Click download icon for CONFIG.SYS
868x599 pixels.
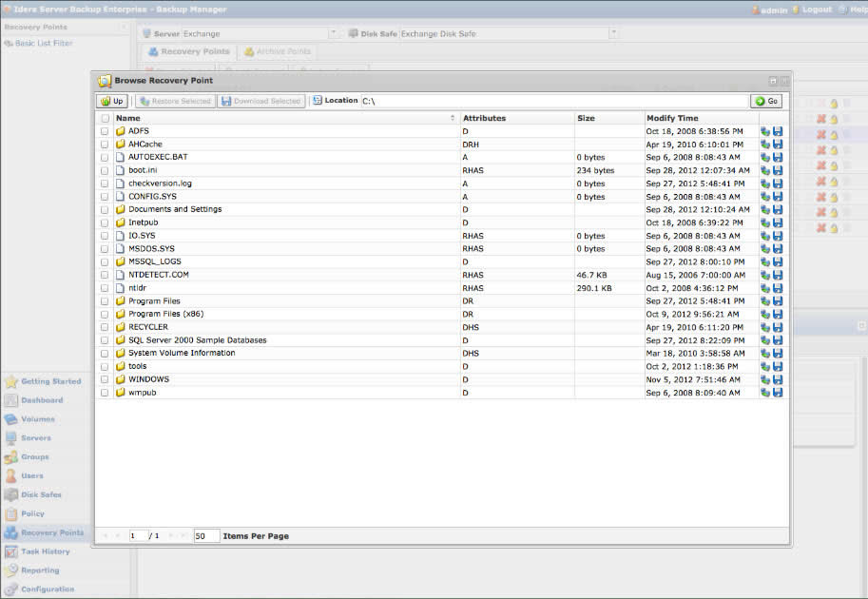[778, 197]
